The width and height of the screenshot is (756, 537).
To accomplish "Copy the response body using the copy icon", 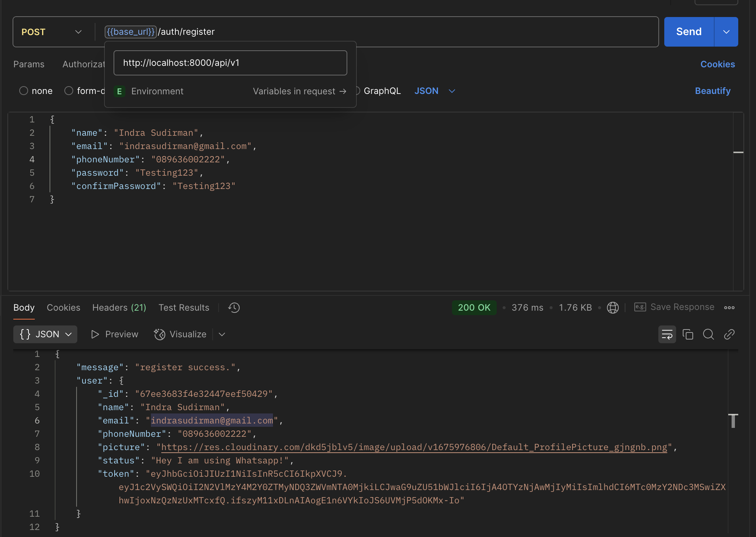I will (x=688, y=334).
